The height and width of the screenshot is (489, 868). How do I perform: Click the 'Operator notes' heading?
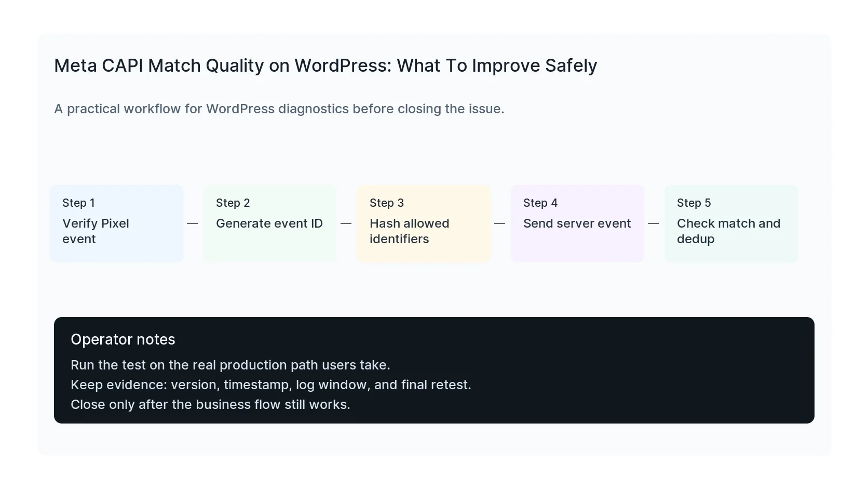123,339
